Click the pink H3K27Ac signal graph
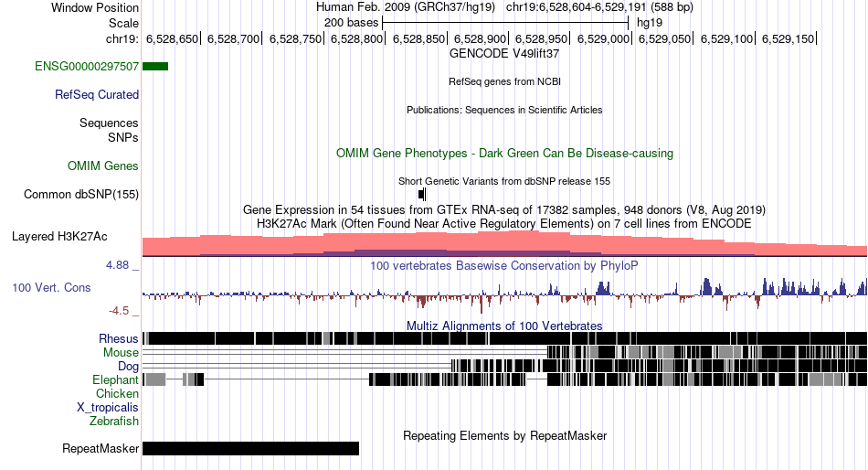 (505, 244)
